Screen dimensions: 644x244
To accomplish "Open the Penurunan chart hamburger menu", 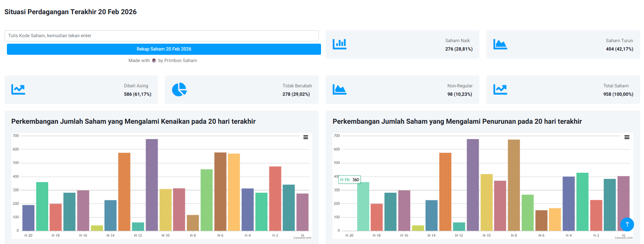I will point(627,137).
